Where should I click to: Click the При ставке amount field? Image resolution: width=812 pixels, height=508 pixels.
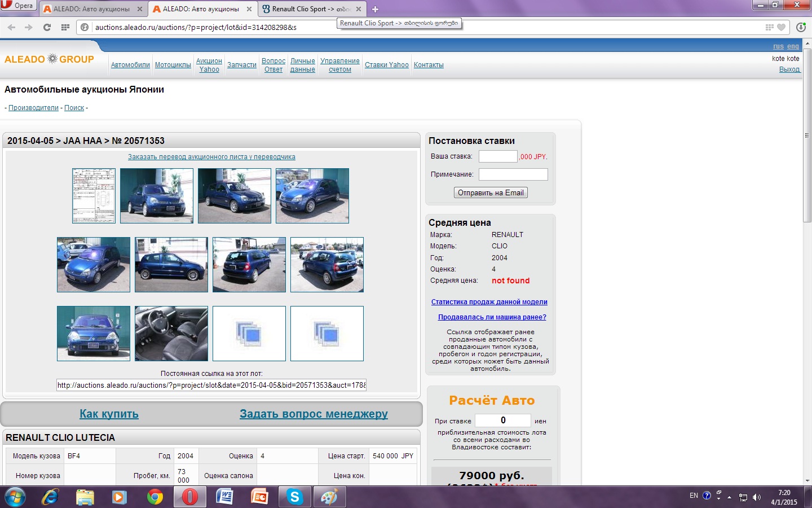click(502, 421)
